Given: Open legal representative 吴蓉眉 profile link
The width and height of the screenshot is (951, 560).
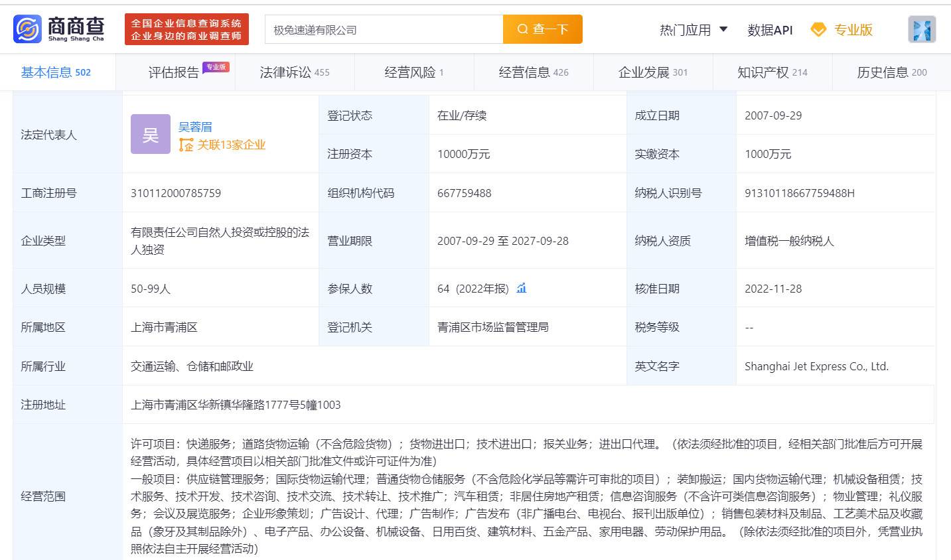Looking at the screenshot, I should click(195, 127).
